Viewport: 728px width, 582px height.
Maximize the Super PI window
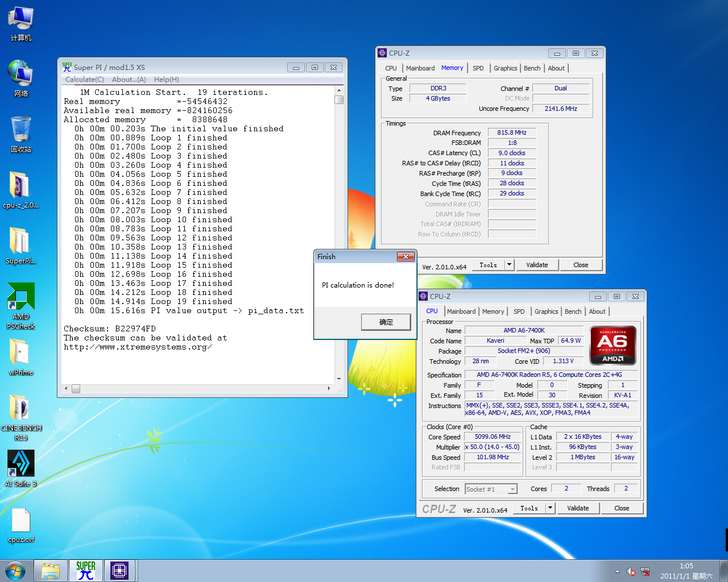[x=315, y=67]
